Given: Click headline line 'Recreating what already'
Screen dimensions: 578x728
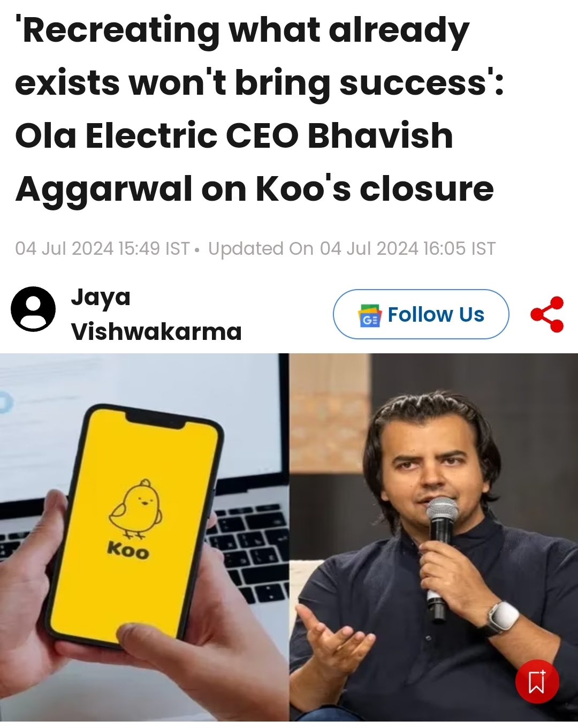Looking at the screenshot, I should point(242,31).
